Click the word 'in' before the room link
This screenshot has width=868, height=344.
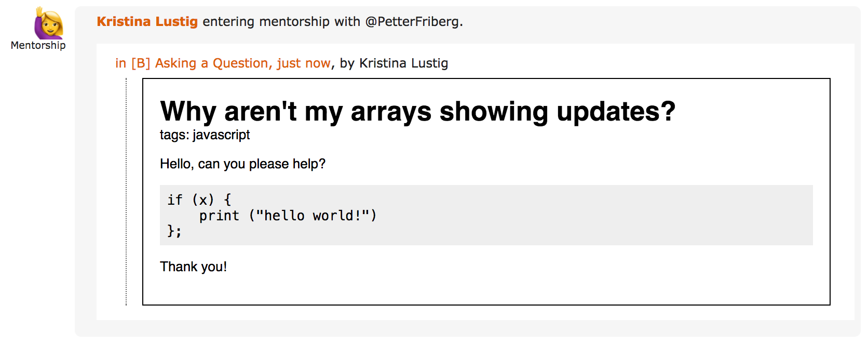120,63
